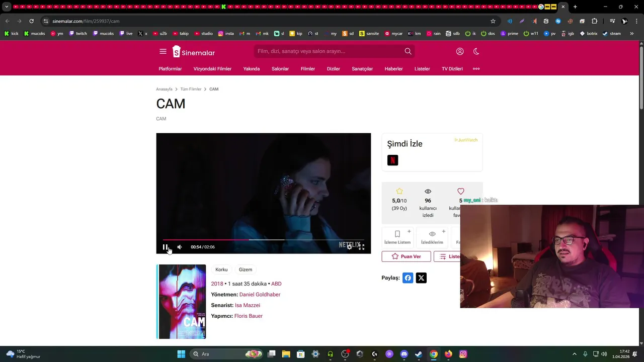The height and width of the screenshot is (362, 644).
Task: Click the JustWatch link
Action: tap(466, 140)
